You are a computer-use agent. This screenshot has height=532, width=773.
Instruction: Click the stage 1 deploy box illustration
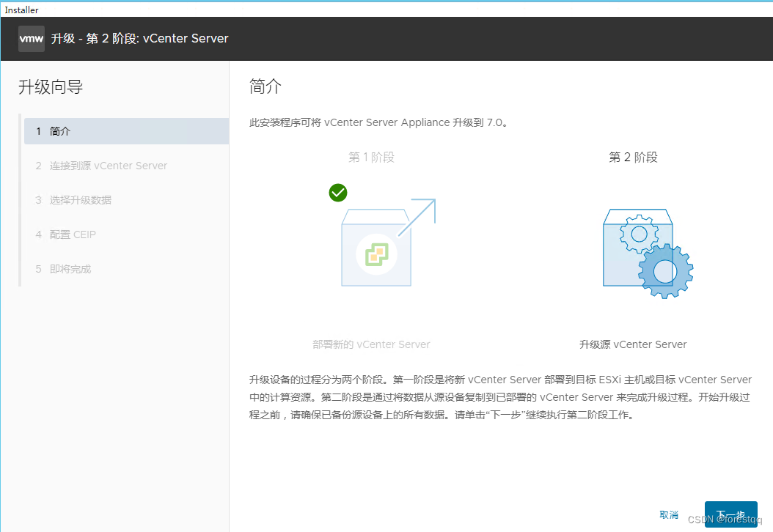[x=389, y=243]
